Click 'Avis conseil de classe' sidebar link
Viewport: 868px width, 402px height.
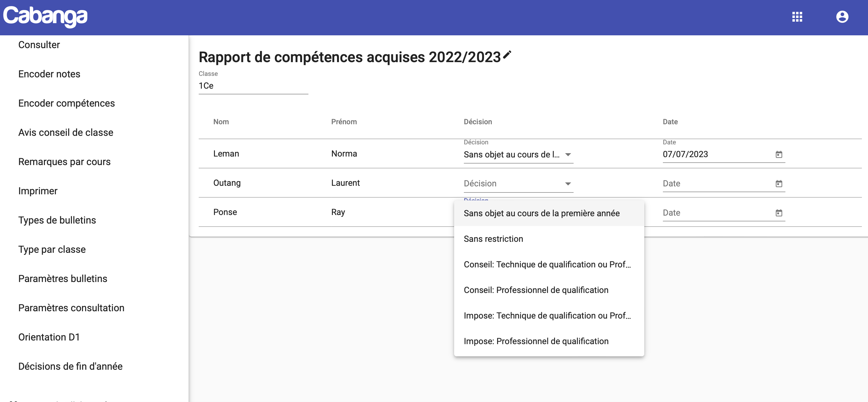(66, 132)
